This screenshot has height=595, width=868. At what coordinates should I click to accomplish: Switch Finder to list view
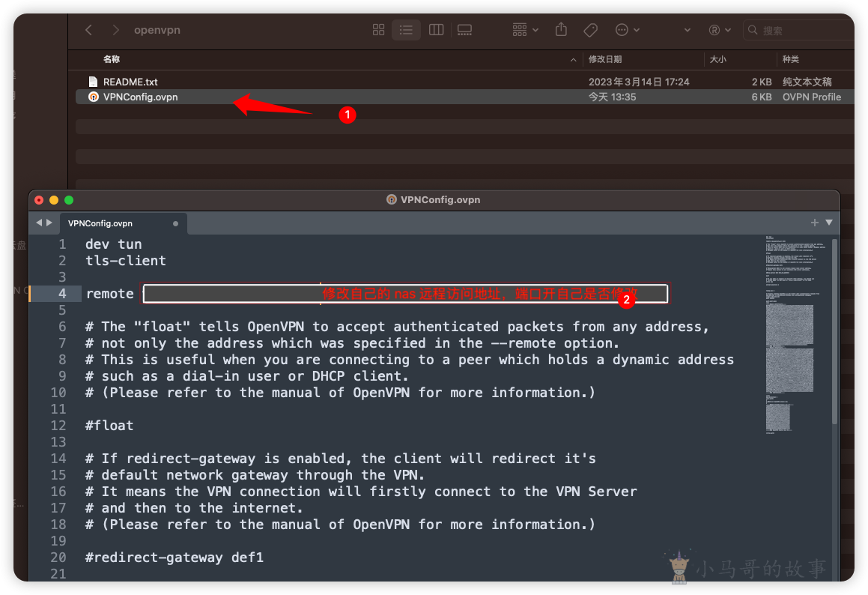(x=407, y=30)
